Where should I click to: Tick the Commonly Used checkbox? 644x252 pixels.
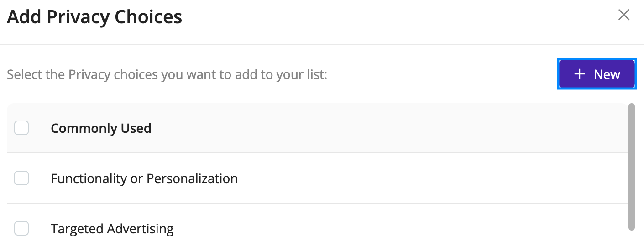(21, 128)
